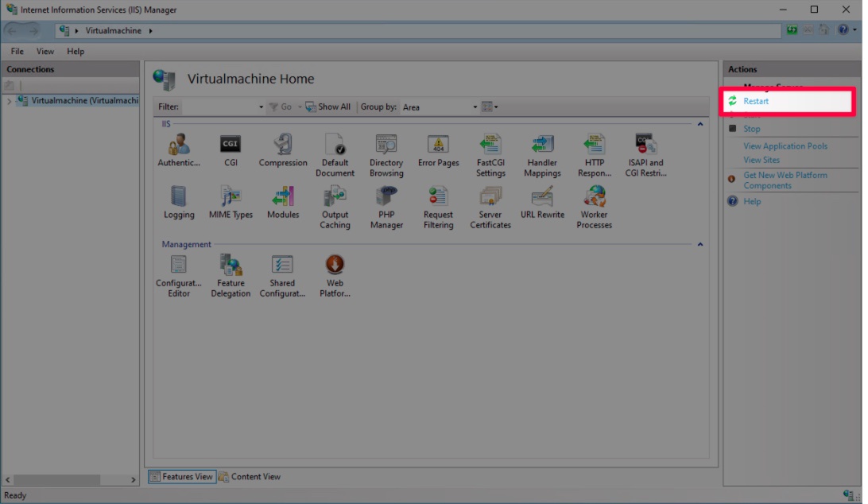Open HTTP Response Headers feature

point(595,155)
